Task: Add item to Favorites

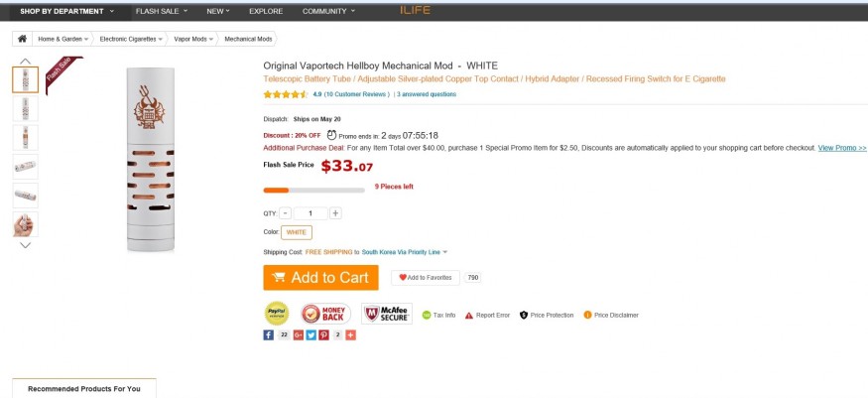Action: click(426, 278)
